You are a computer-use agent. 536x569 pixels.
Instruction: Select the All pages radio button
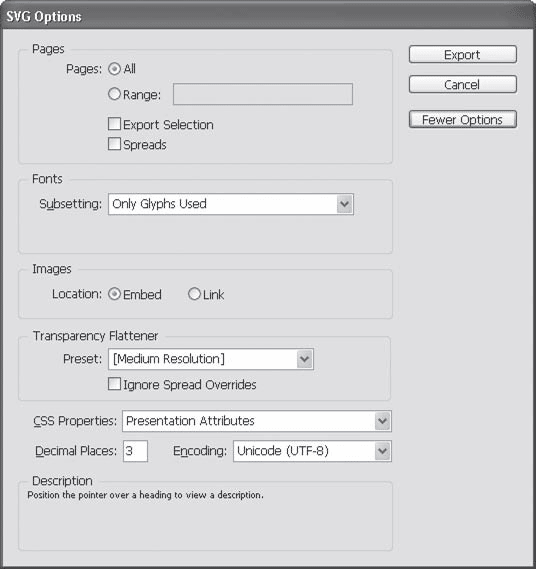(114, 69)
